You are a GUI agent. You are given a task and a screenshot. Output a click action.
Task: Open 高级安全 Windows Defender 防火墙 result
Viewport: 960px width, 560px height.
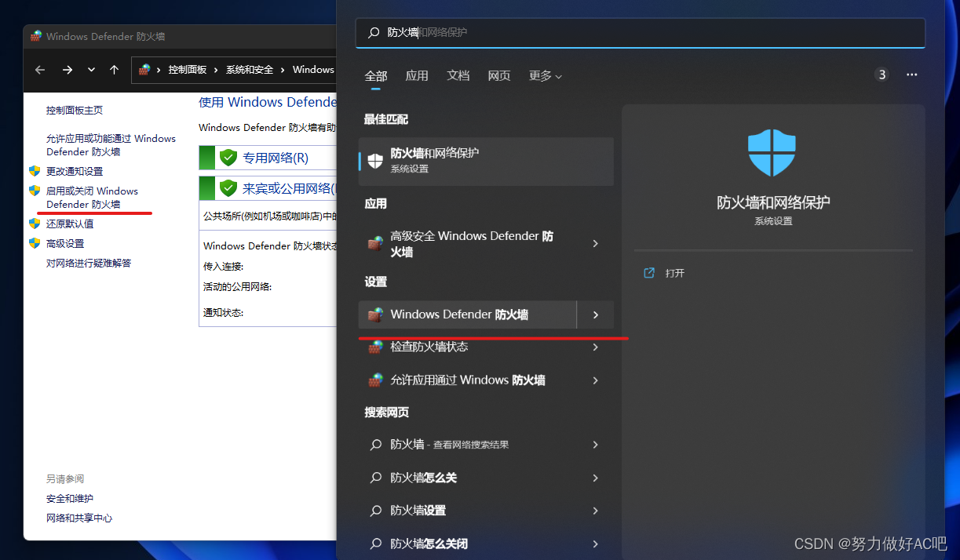(x=468, y=244)
